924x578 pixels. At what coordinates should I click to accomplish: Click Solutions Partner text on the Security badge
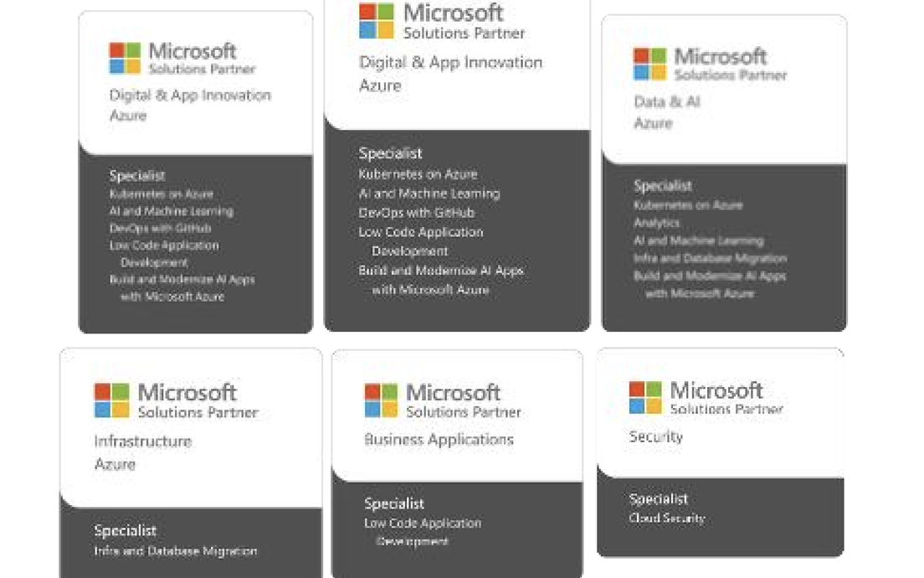tap(726, 410)
